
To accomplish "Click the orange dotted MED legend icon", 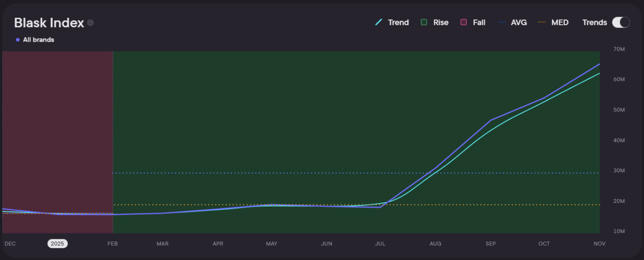I will (542, 22).
